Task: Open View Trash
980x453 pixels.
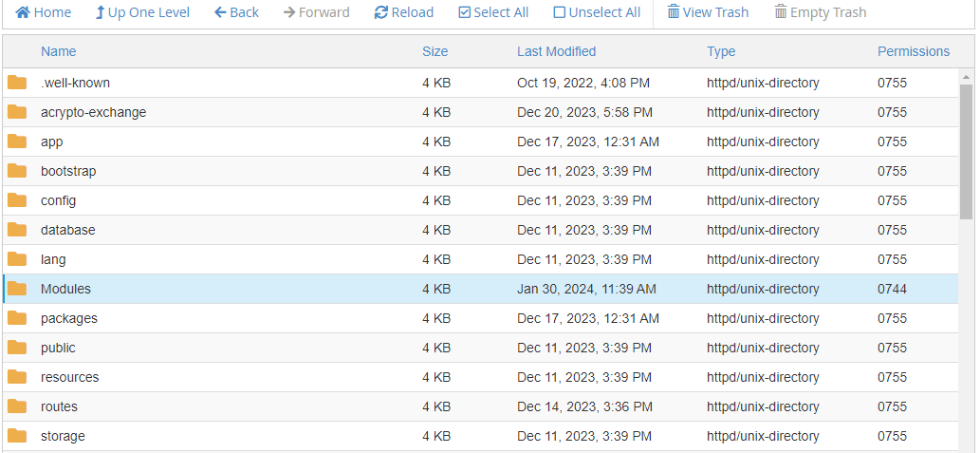Action: [708, 12]
